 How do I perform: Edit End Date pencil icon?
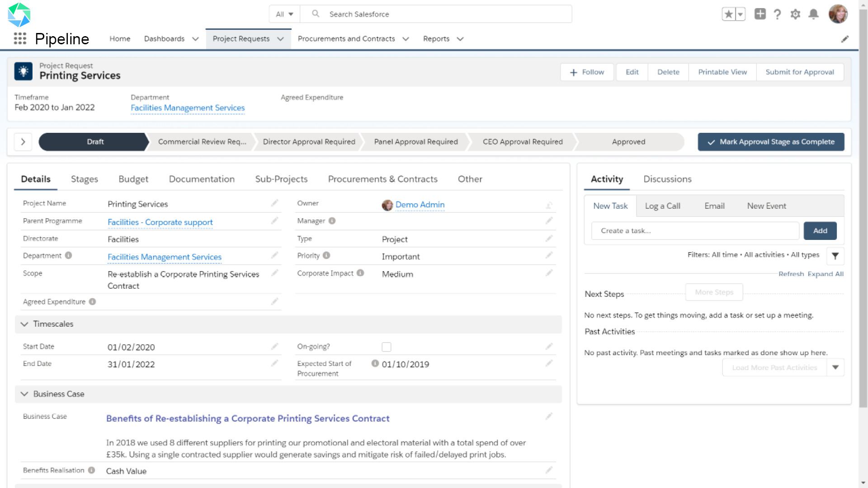point(274,363)
